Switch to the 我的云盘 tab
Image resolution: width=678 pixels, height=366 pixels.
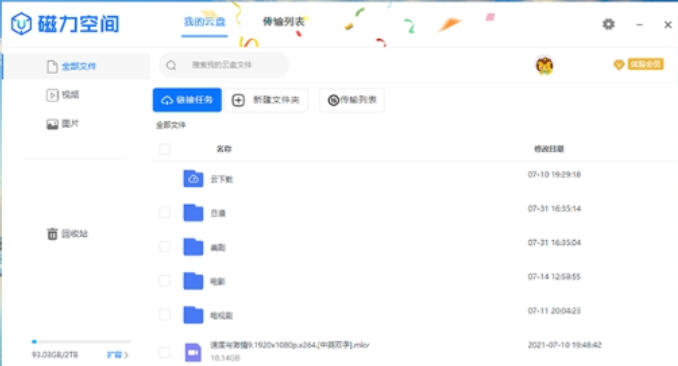205,22
